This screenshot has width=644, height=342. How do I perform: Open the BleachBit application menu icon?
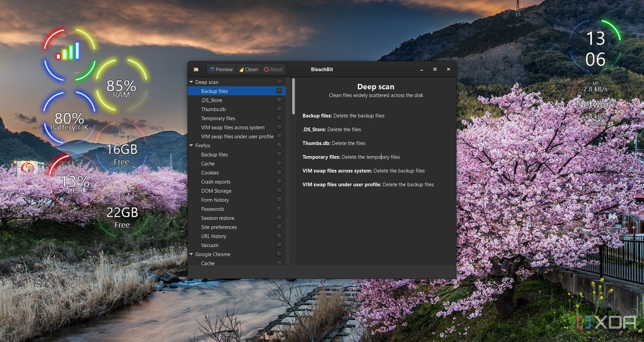[x=196, y=69]
